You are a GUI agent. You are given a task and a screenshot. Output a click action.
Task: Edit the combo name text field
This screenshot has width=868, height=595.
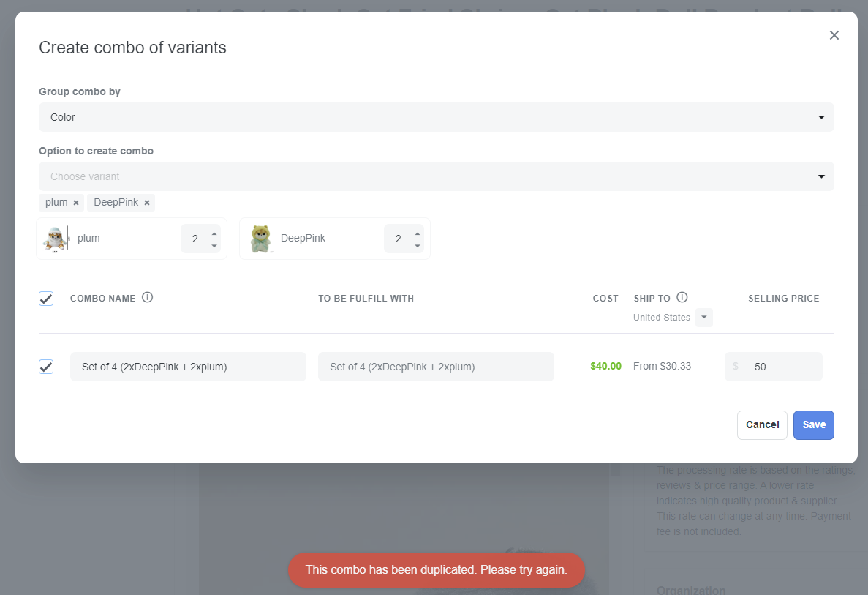click(x=188, y=367)
